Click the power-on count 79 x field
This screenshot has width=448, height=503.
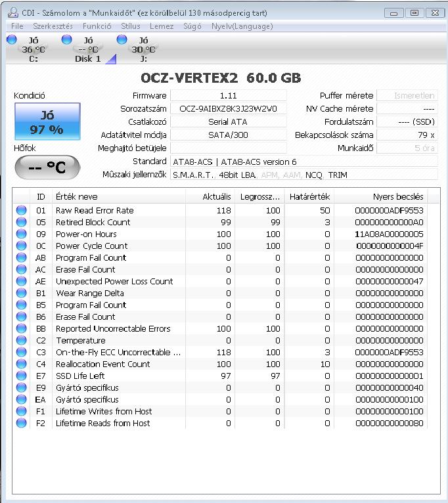click(x=407, y=135)
